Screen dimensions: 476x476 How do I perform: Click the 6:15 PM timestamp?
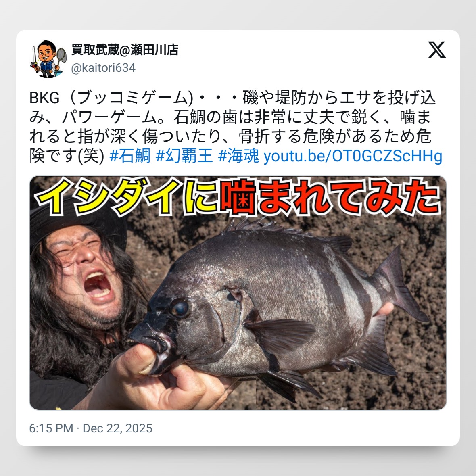click(x=51, y=428)
